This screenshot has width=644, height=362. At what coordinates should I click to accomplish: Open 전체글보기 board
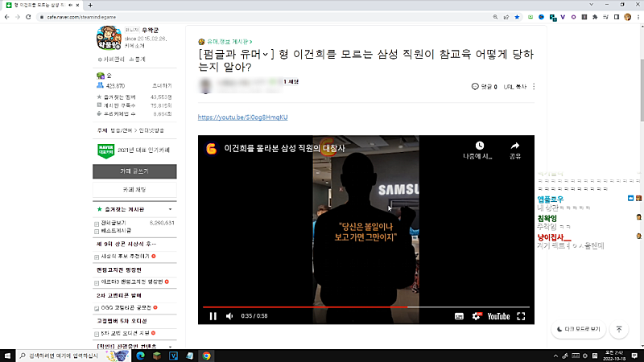(114, 223)
